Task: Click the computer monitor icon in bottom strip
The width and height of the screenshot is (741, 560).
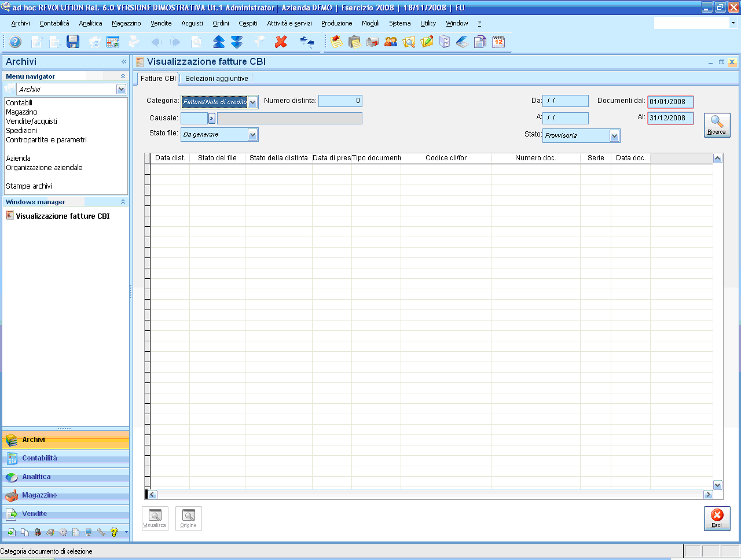Action: point(89,532)
